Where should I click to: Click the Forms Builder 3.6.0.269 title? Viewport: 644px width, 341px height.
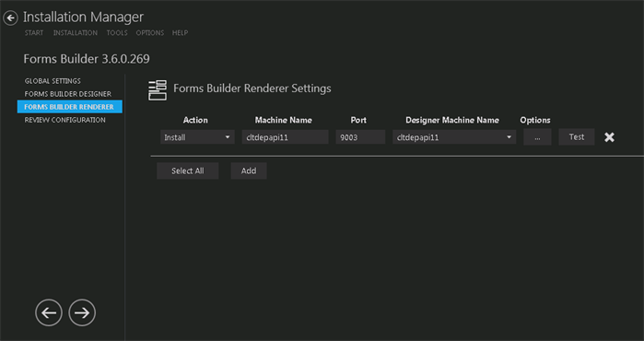[x=87, y=59]
